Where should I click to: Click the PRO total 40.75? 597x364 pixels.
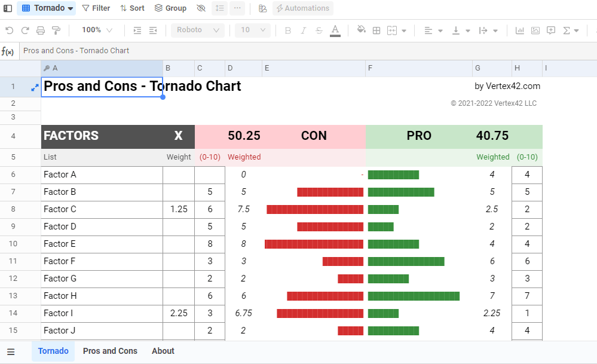click(492, 136)
